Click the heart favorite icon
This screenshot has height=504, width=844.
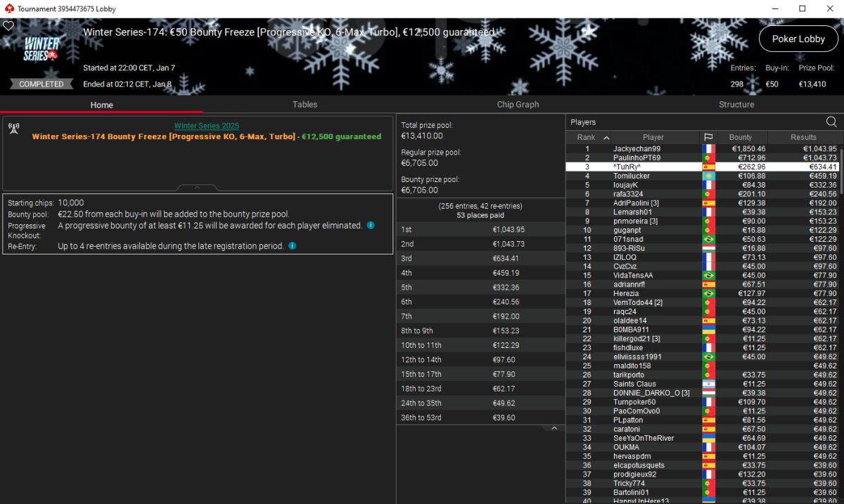pos(8,26)
